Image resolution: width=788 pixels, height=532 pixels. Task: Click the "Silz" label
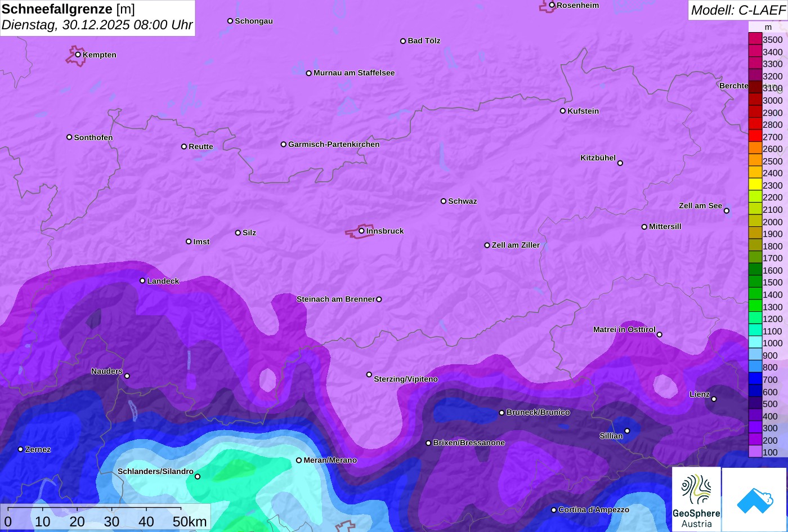pos(249,233)
